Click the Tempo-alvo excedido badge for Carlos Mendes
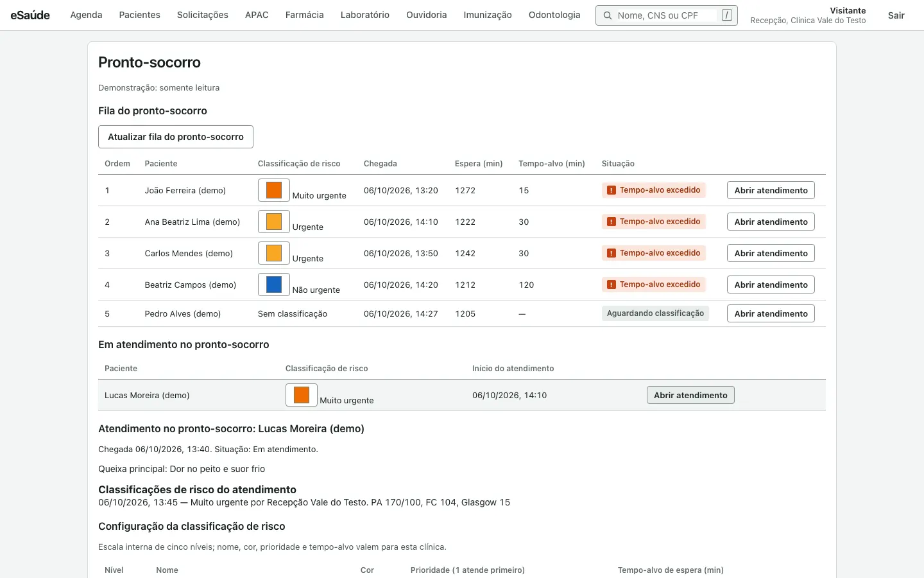Screen dimensions: 924x578 [654, 253]
